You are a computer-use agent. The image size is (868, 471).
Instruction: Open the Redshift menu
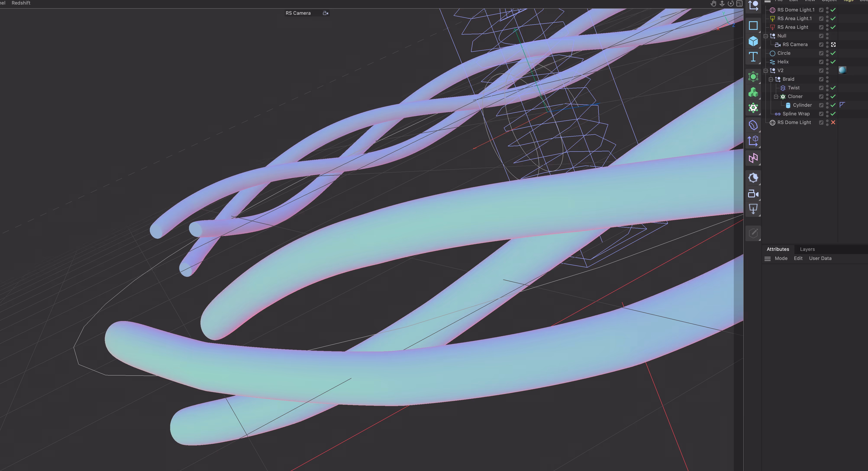pyautogui.click(x=21, y=3)
